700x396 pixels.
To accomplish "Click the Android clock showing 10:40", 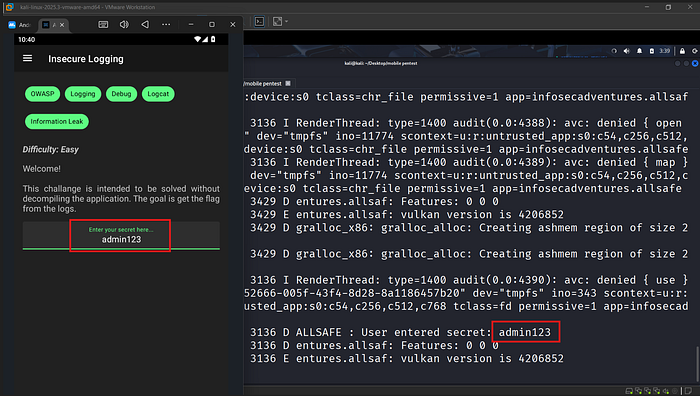I will [26, 39].
